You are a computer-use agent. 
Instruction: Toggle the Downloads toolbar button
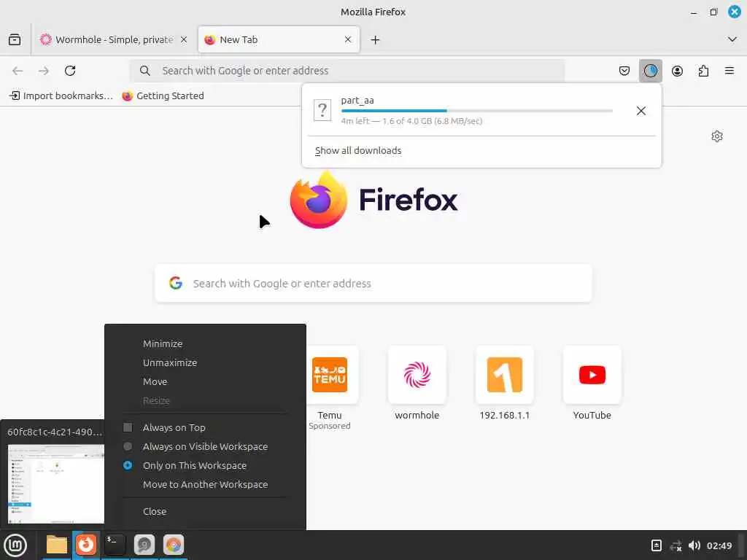tap(650, 71)
